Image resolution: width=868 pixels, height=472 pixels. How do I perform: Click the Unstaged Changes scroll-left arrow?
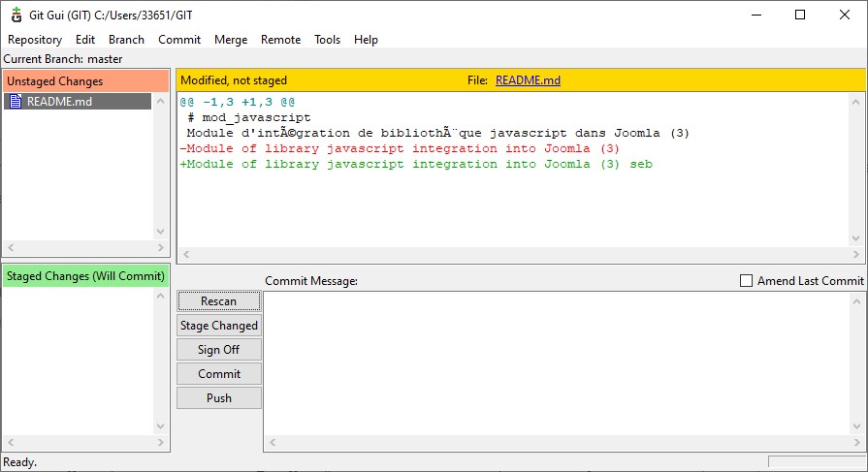[x=11, y=247]
